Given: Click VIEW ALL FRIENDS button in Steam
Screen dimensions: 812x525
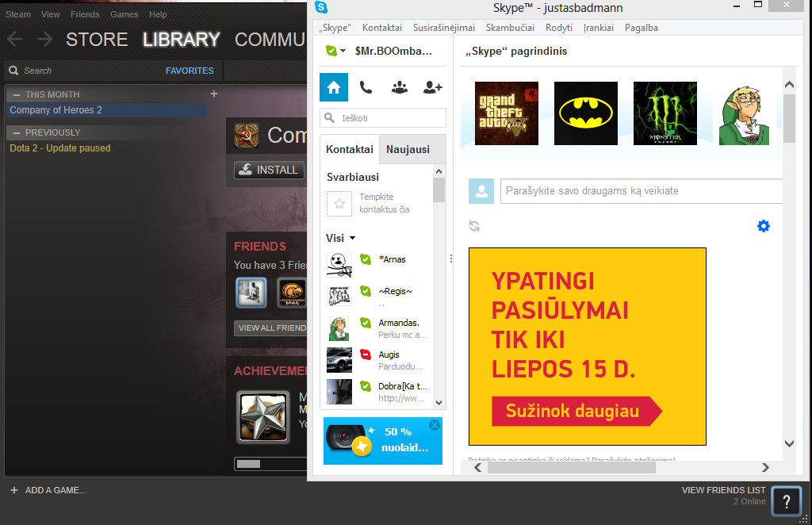Looking at the screenshot, I should [271, 328].
